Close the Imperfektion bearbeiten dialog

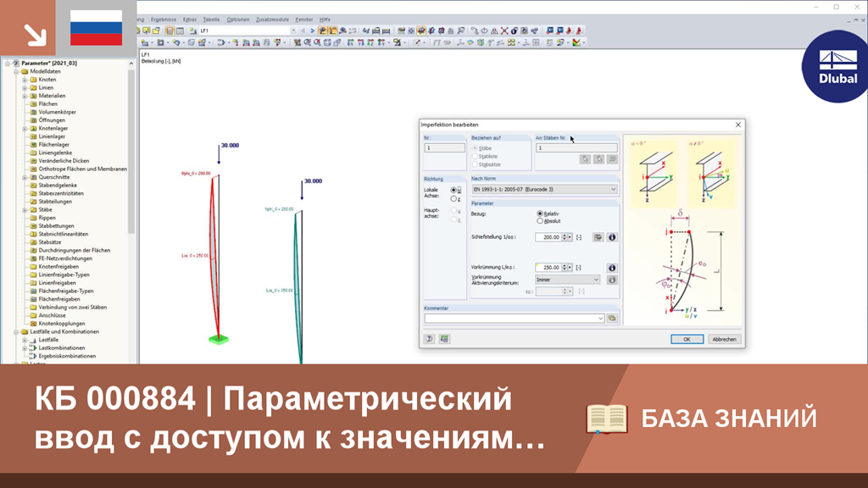click(x=738, y=125)
